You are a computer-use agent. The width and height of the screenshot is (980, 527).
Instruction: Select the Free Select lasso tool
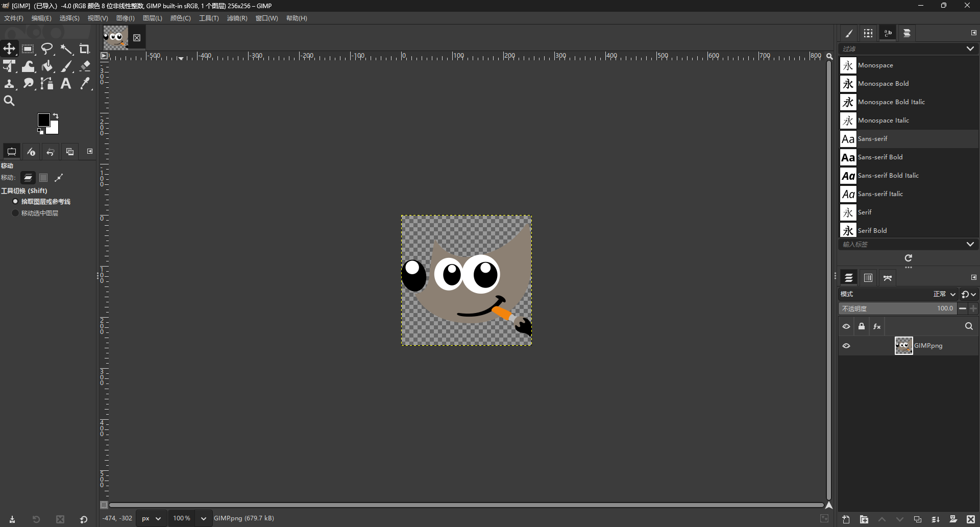47,49
